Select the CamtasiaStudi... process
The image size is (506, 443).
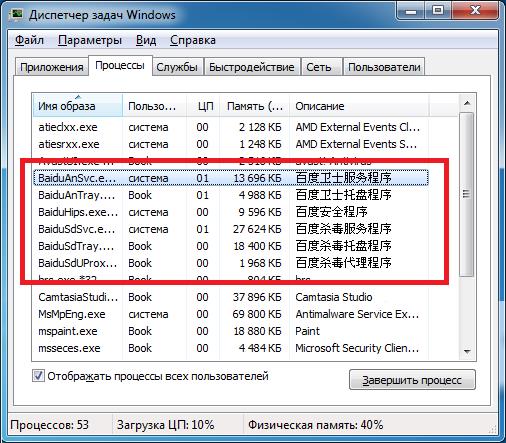pos(230,297)
